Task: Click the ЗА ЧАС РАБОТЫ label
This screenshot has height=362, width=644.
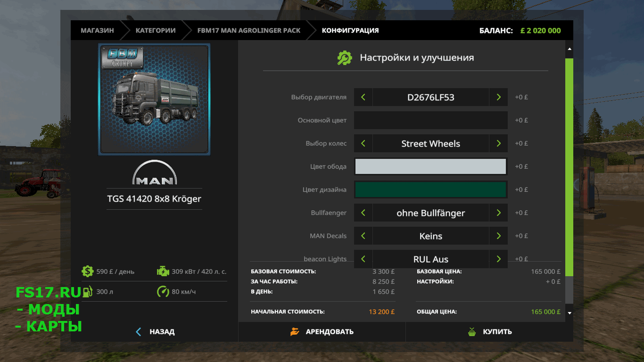Action: pos(274,281)
